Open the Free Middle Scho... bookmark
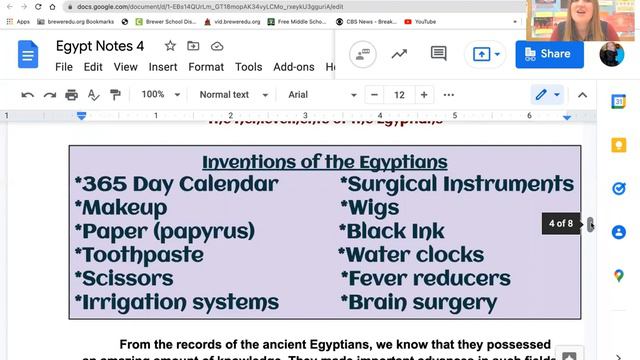This screenshot has width=640, height=360. click(297, 22)
